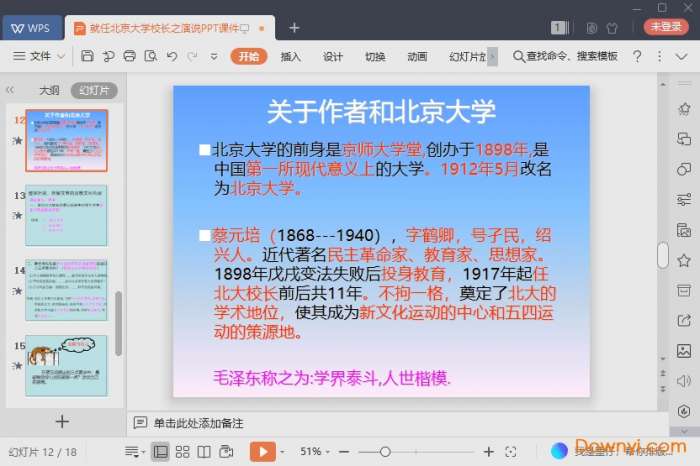The image size is (700, 466).
Task: Expand the arrow beside 文件
Action: pyautogui.click(x=62, y=57)
